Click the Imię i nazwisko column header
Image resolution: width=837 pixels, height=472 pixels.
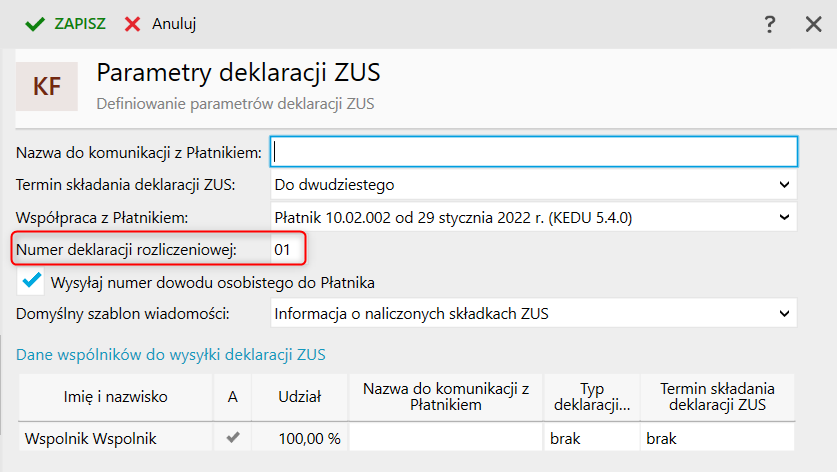[116, 397]
